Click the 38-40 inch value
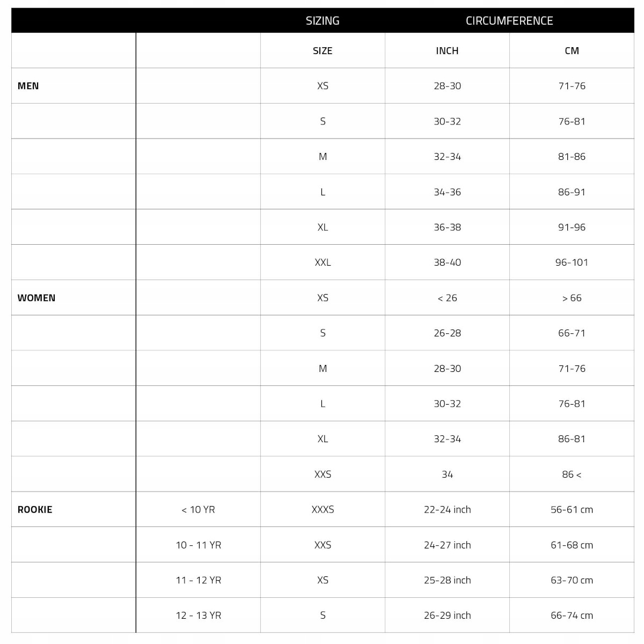This screenshot has height=644, width=644. click(447, 262)
